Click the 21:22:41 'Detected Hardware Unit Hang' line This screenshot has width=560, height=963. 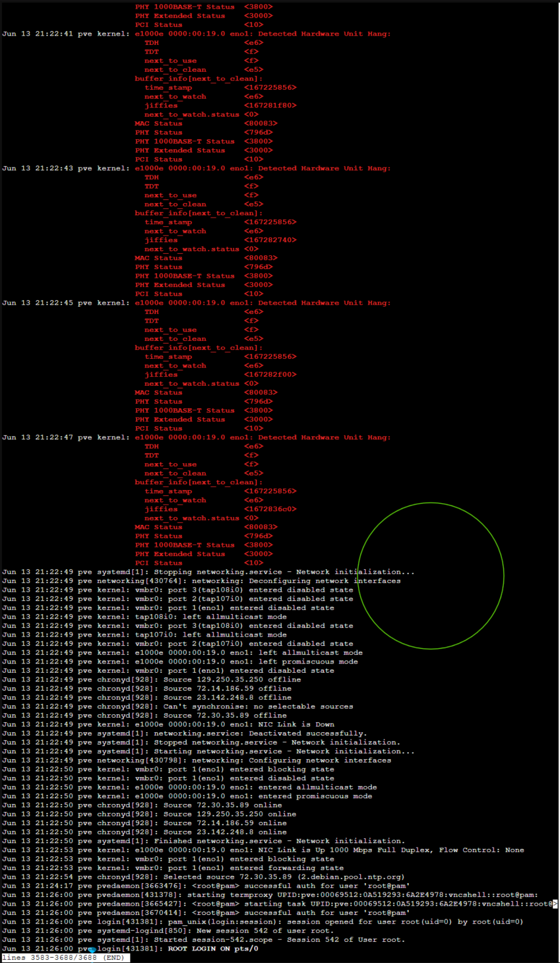tap(197, 34)
